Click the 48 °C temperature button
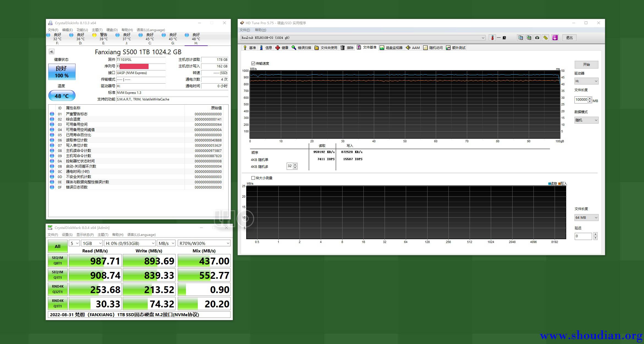The image size is (644, 344). pos(62,96)
